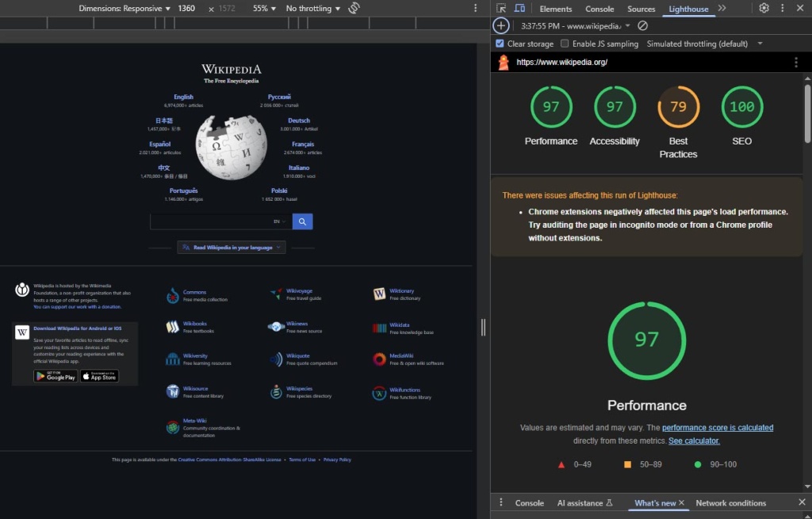
Task: Click the Wikiversity project icon
Action: 172,359
